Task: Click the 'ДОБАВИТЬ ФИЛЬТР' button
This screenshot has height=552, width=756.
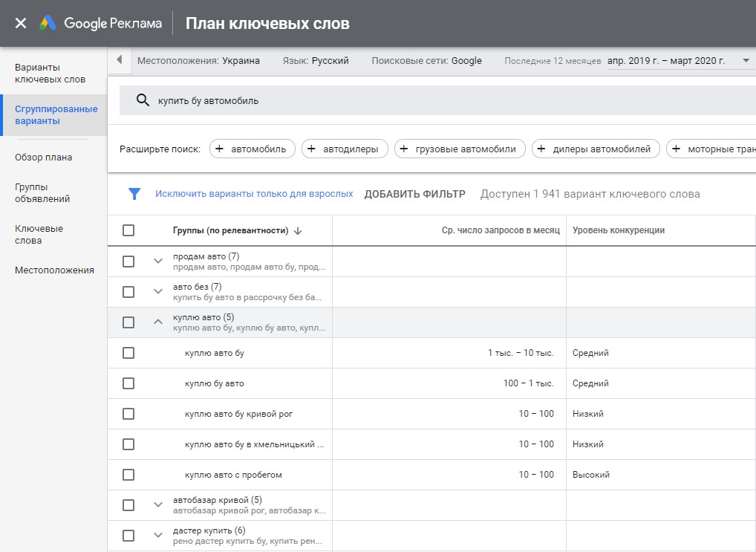Action: [x=414, y=194]
